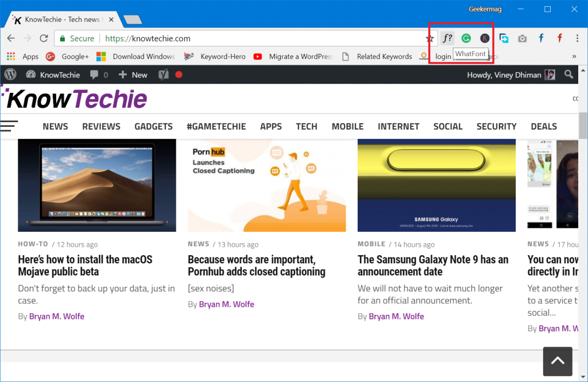
Task: Click the Viney Dhiman avatar picture
Action: [x=550, y=75]
